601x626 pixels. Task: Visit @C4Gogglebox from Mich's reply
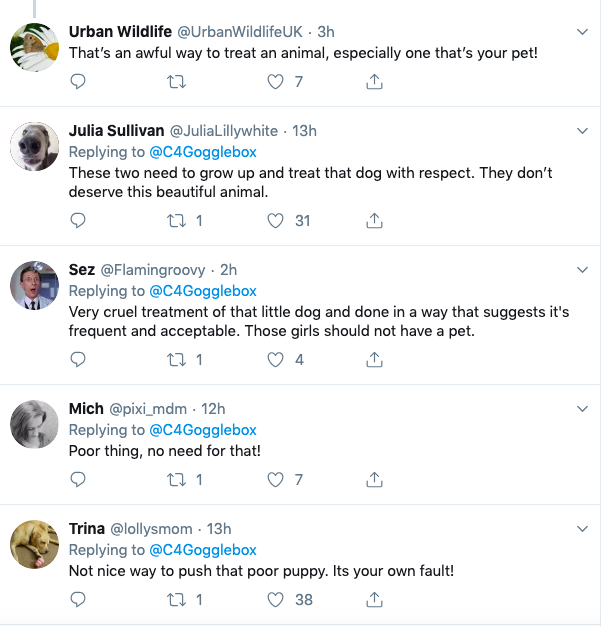203,430
